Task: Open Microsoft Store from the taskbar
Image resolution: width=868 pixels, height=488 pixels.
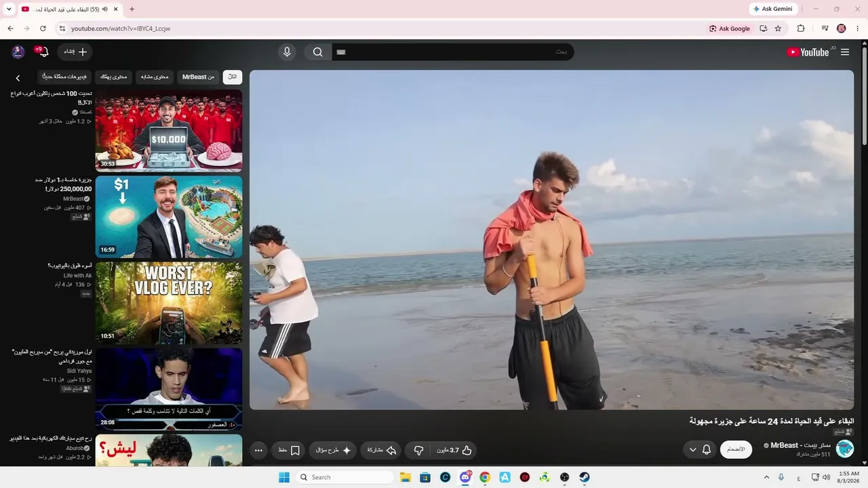Action: point(425,477)
